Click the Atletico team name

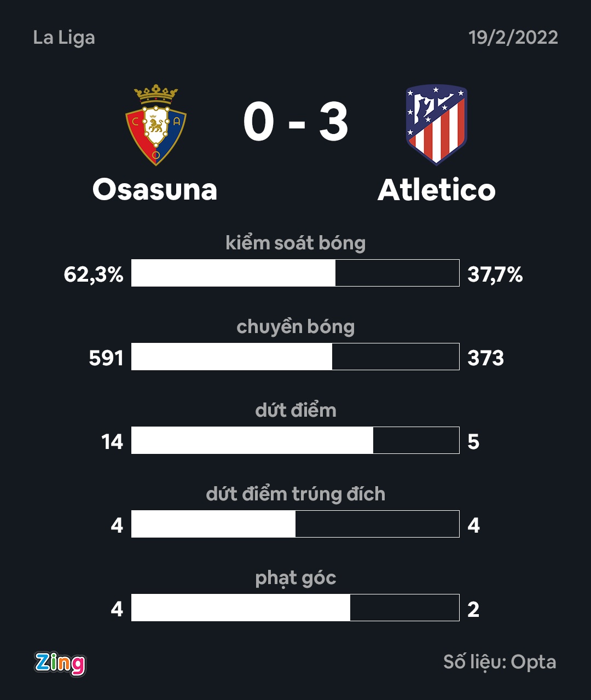coord(436,190)
